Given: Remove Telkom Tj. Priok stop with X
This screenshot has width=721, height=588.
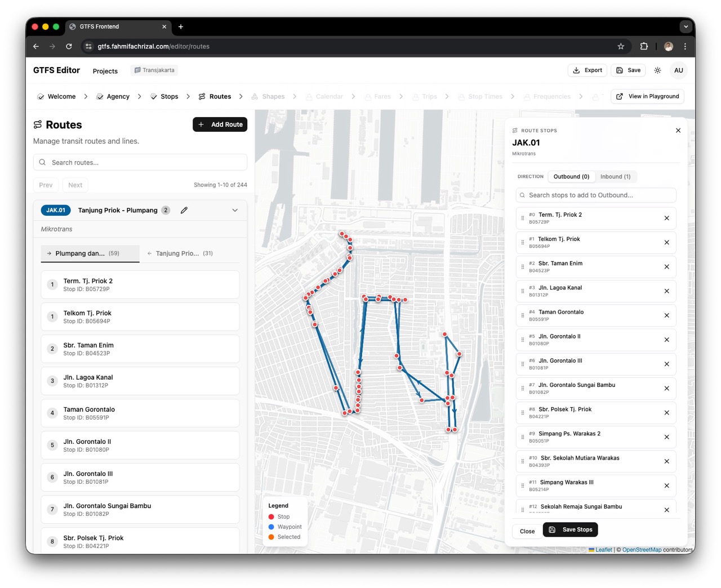Looking at the screenshot, I should (x=666, y=243).
